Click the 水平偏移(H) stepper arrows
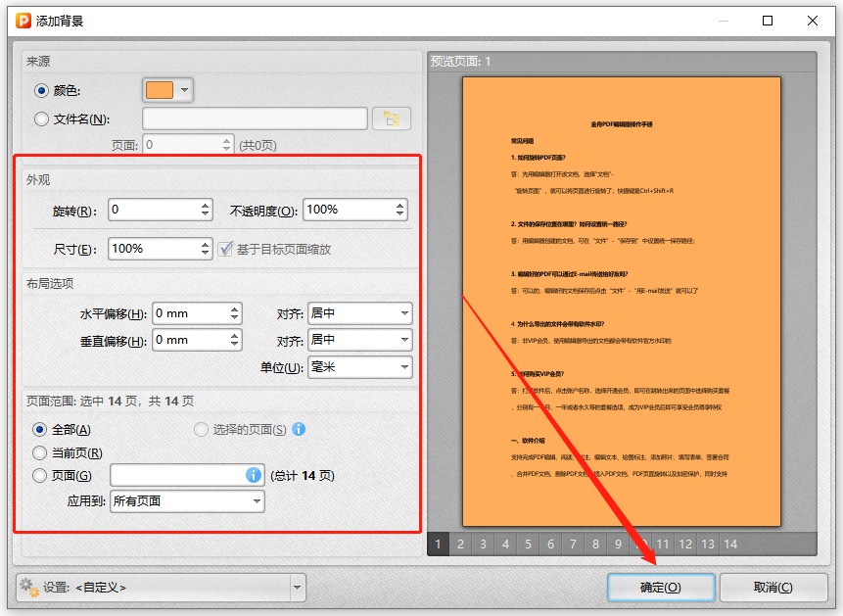The height and width of the screenshot is (616, 843). [234, 313]
